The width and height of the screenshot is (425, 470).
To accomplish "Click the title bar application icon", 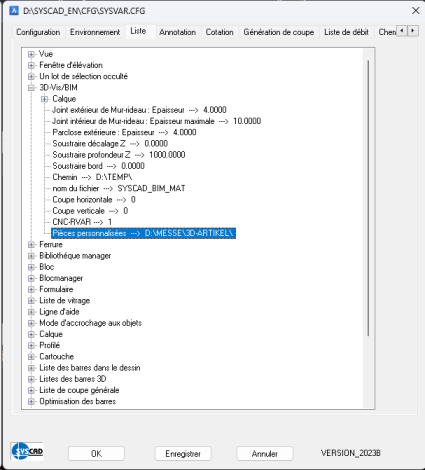I will pyautogui.click(x=14, y=11).
